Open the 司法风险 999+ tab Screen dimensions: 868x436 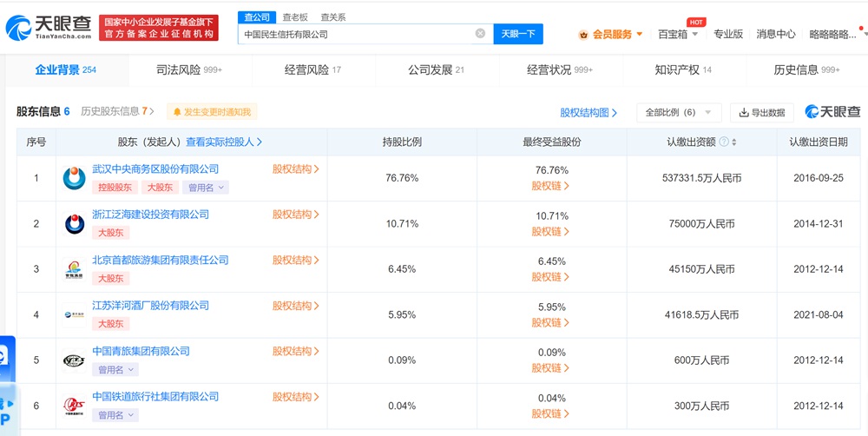click(x=189, y=69)
